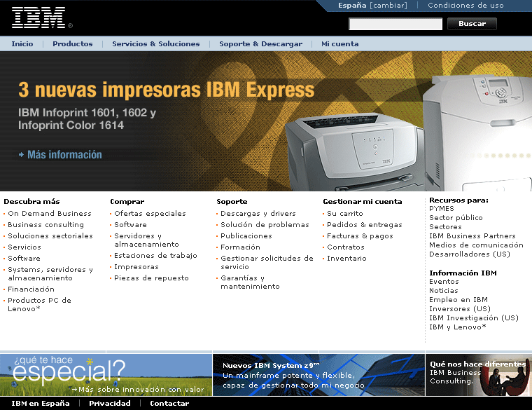Open the Financiación link
532x410 pixels.
coord(31,289)
